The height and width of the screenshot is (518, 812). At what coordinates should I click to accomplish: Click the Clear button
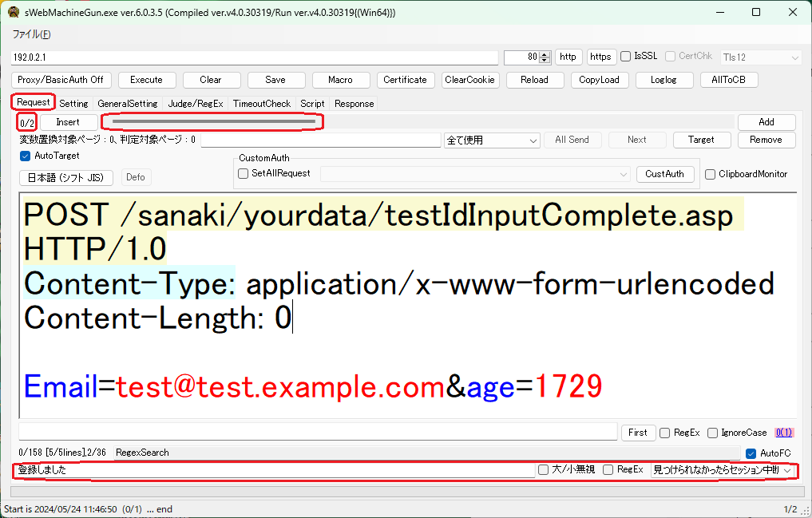coord(211,80)
